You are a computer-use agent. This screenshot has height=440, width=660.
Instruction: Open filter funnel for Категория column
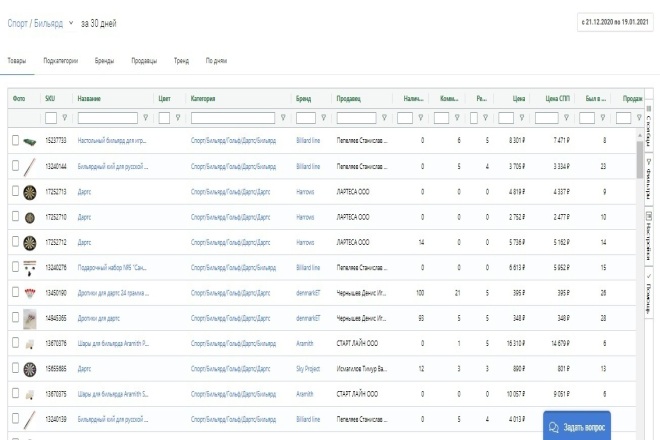click(x=283, y=118)
